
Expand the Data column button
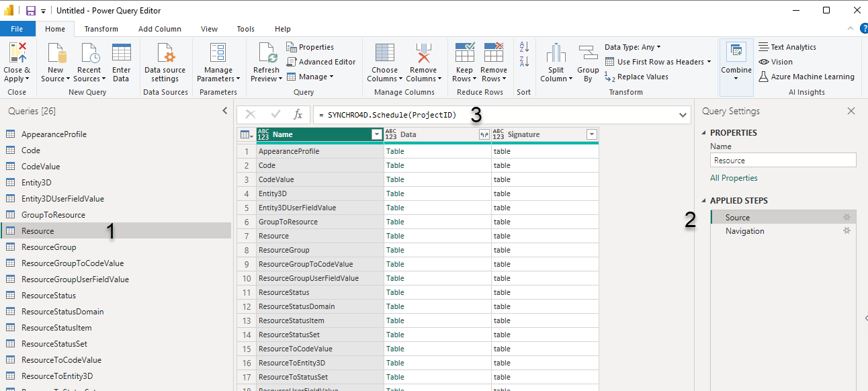pos(484,134)
